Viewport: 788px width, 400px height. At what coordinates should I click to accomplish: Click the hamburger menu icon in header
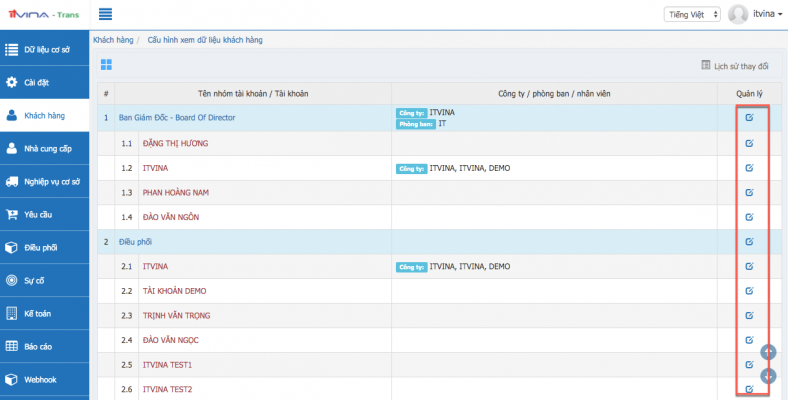tap(105, 14)
